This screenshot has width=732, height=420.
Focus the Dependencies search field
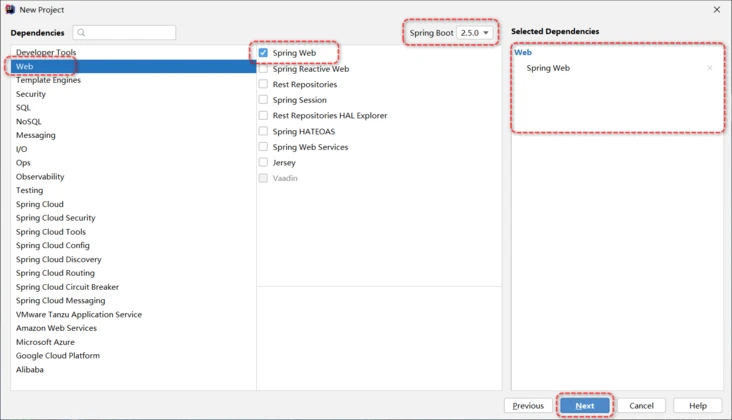pos(124,33)
